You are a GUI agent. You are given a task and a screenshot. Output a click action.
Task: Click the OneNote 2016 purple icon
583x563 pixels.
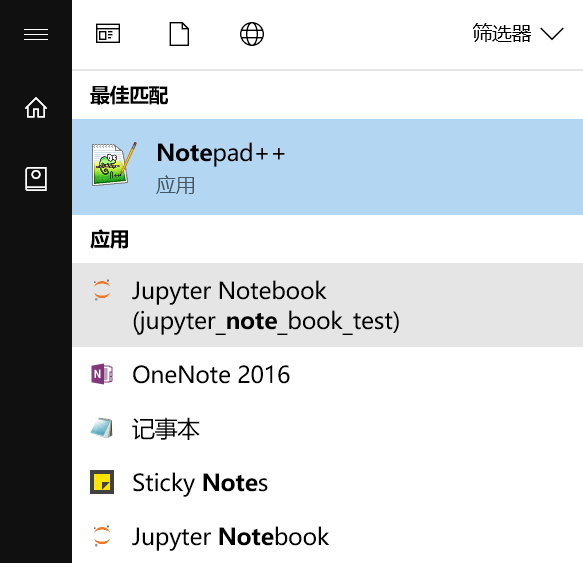point(102,374)
